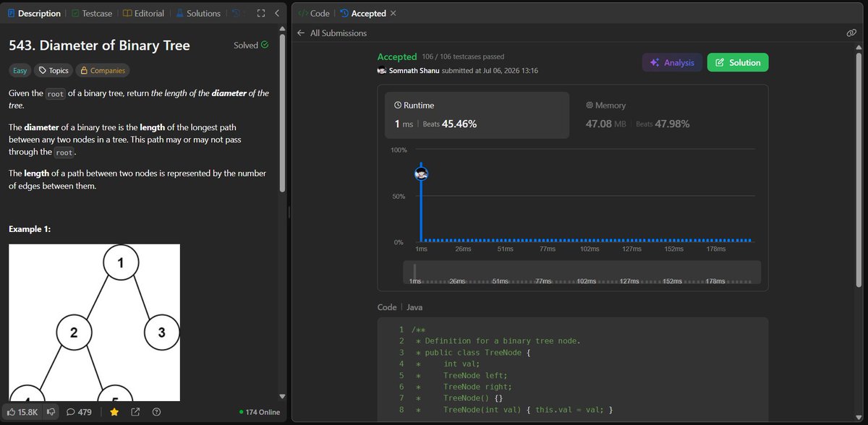Click the '45.46%' runtime beats value
Image resolution: width=868 pixels, height=425 pixels.
pyautogui.click(x=459, y=124)
